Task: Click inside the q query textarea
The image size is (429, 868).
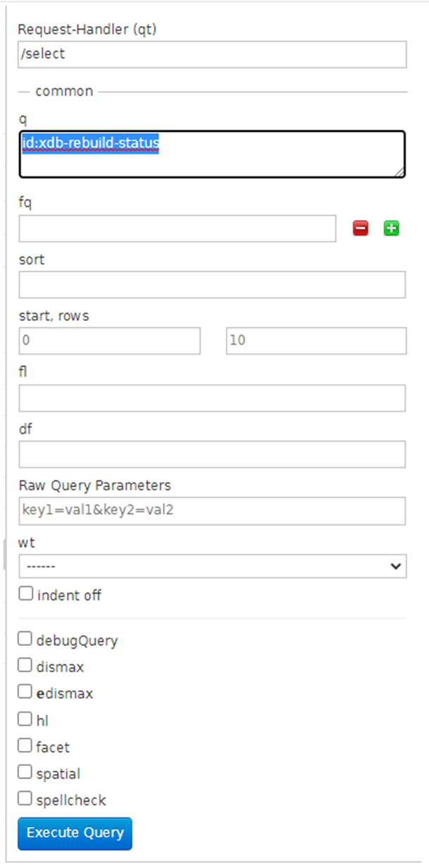Action: tap(212, 154)
